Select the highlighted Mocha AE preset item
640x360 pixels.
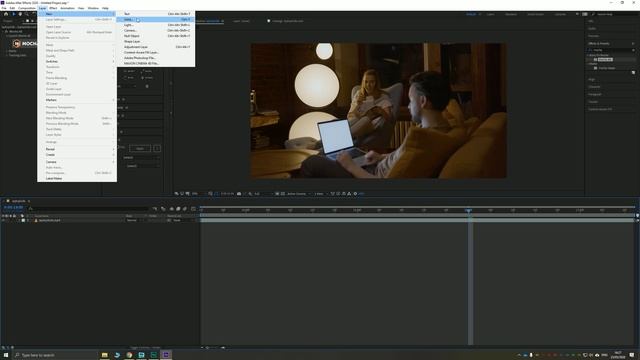click(605, 60)
